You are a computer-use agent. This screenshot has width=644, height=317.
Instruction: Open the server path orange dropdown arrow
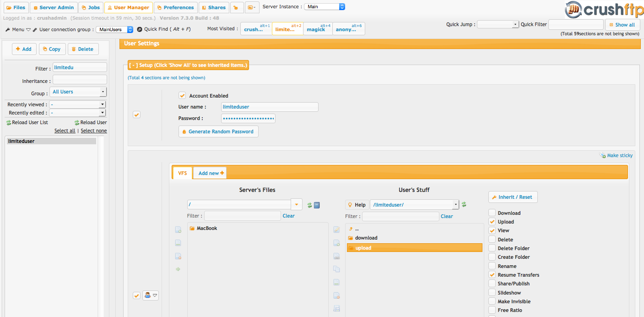pos(297,205)
